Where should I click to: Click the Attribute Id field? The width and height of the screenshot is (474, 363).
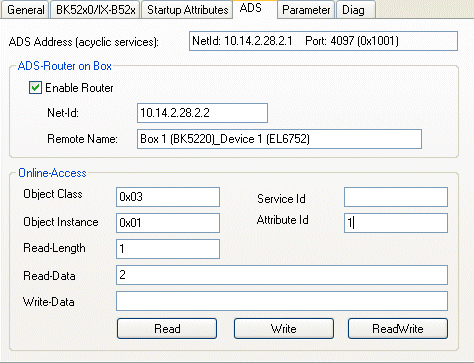point(396,223)
